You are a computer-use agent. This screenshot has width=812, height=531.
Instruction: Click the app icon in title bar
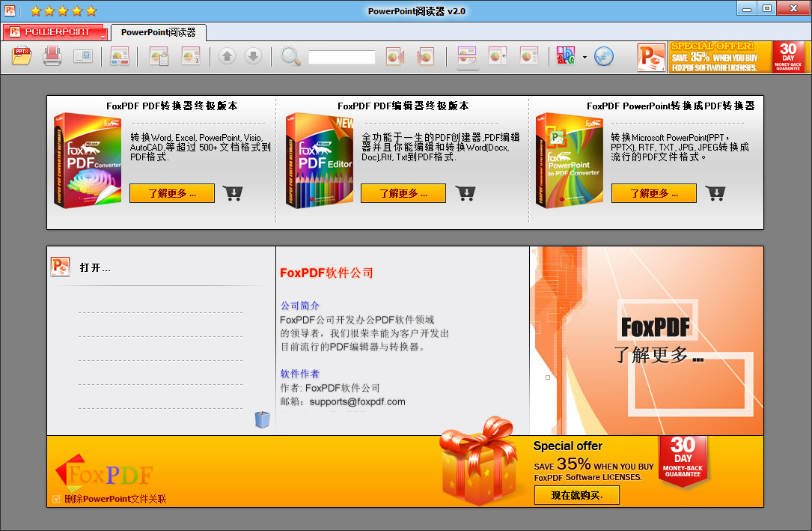coord(10,10)
